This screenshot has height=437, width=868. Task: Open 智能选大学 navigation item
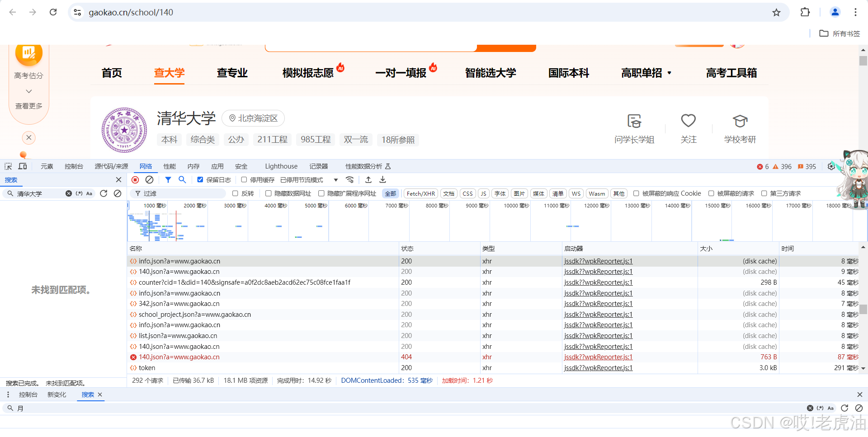point(491,73)
